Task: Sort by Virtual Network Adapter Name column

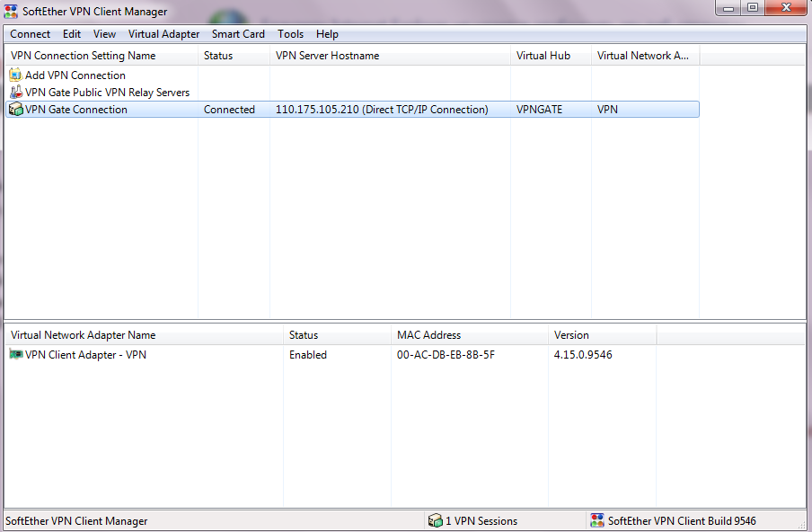Action: point(144,335)
